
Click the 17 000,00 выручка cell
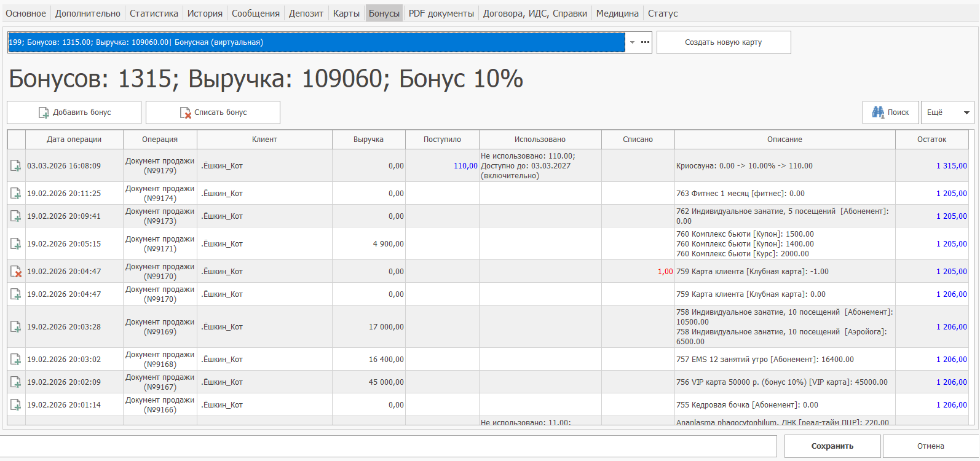(369, 327)
